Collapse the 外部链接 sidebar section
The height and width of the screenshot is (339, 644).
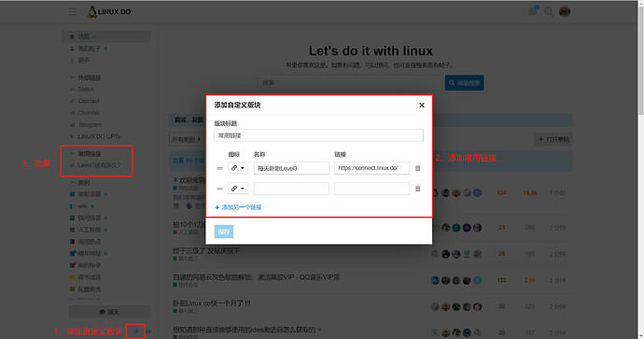[86, 78]
